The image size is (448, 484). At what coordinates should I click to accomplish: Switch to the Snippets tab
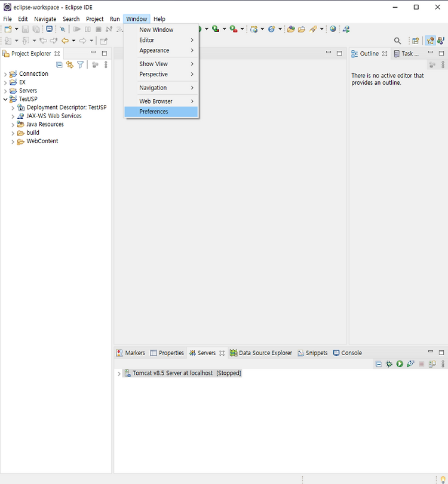[312, 353]
